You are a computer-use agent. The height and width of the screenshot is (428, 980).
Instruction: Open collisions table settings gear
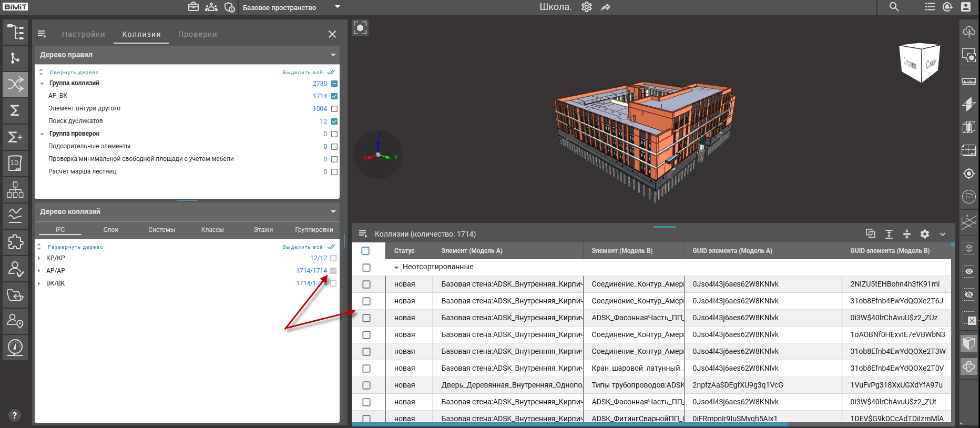(925, 234)
